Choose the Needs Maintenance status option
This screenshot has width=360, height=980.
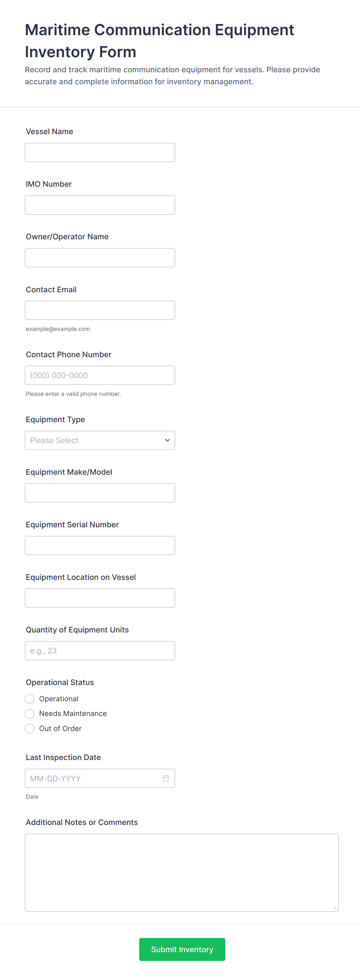[30, 714]
